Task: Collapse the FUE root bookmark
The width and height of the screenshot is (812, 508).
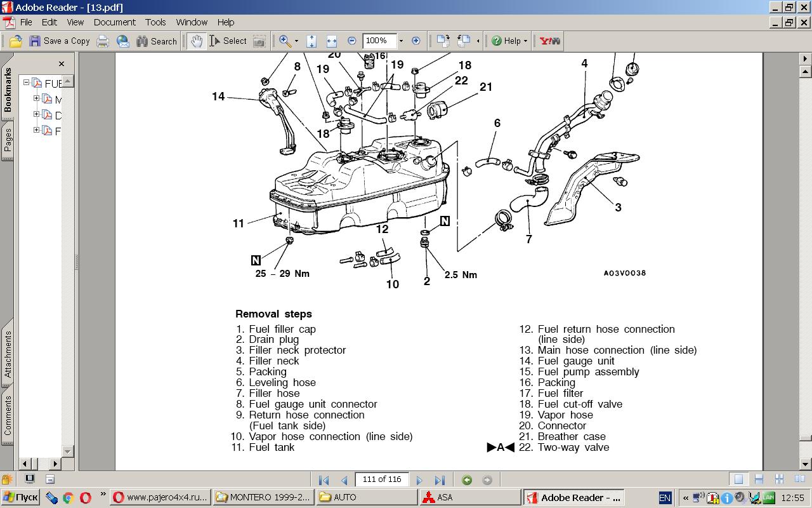Action: pyautogui.click(x=27, y=83)
